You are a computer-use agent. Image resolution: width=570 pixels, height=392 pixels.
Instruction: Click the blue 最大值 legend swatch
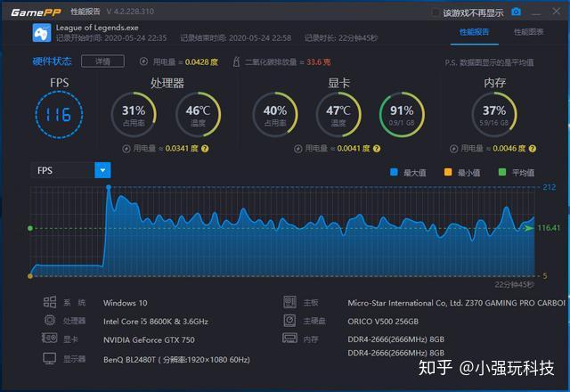point(394,172)
